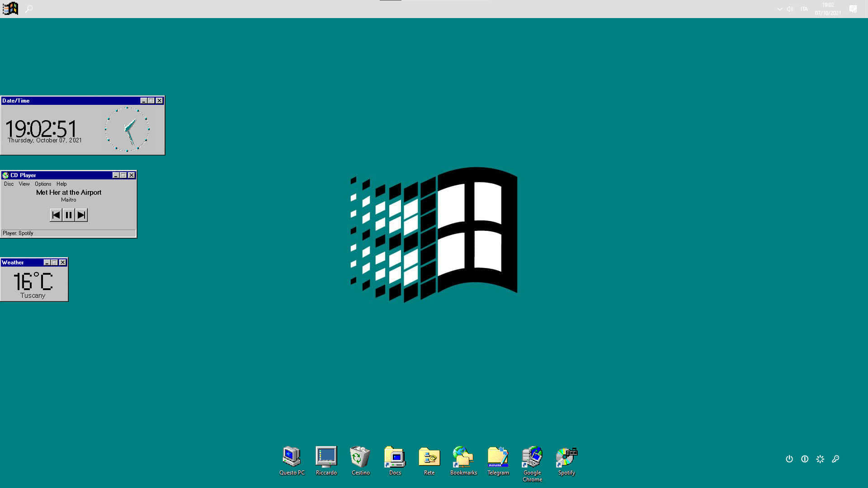The image size is (868, 488).
Task: Open the volume speaker icon in tray
Action: pyautogui.click(x=790, y=9)
